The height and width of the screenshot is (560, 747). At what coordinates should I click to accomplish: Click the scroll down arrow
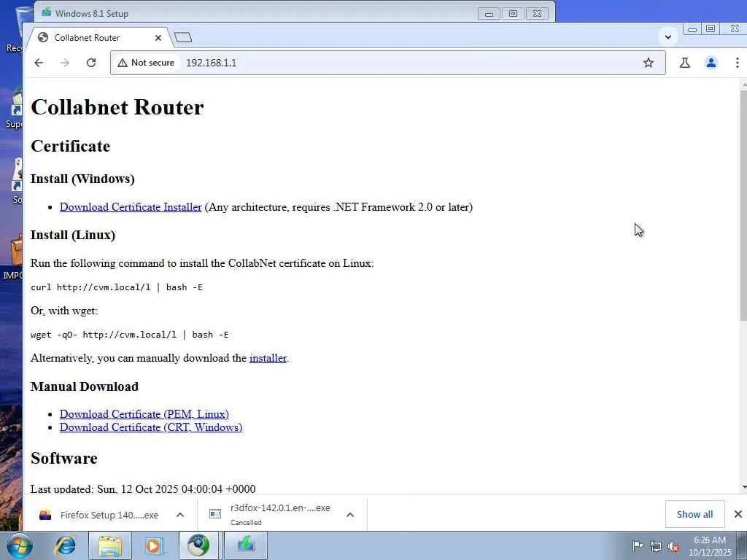coord(743,488)
